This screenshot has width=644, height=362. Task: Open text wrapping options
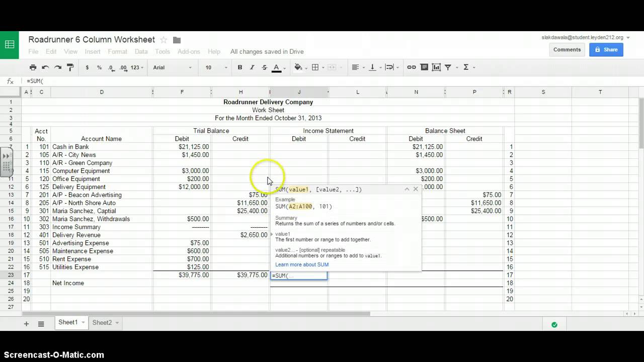point(391,67)
